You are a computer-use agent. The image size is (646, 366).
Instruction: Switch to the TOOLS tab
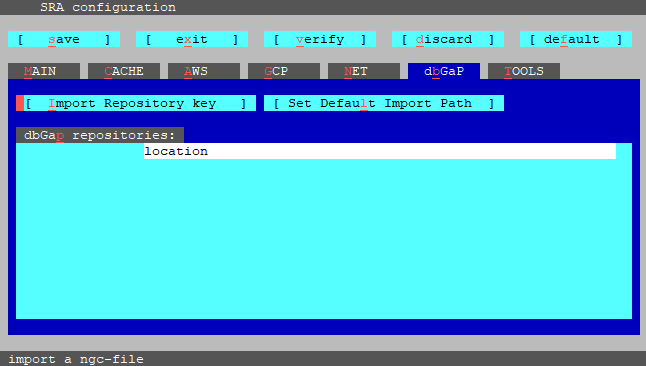524,71
